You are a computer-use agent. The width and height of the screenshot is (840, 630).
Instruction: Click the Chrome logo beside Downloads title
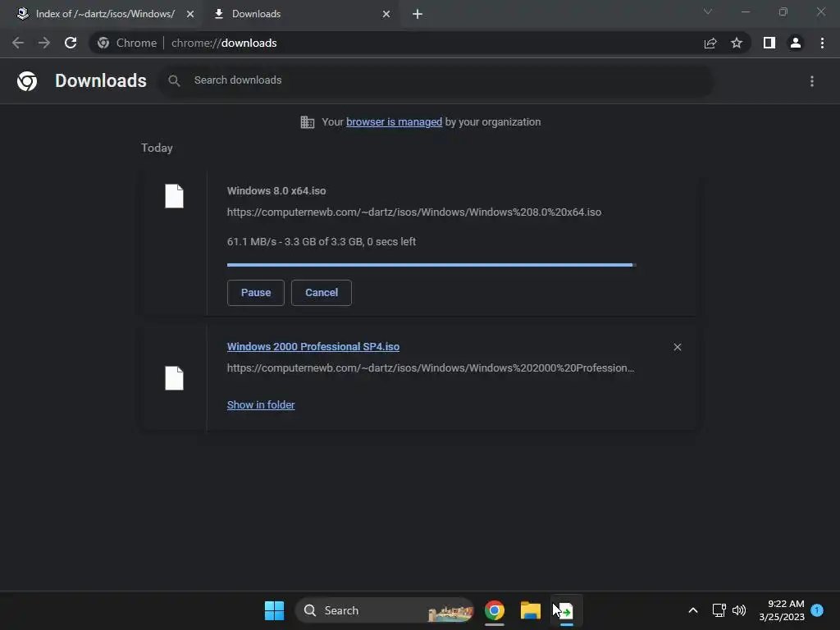pyautogui.click(x=27, y=81)
